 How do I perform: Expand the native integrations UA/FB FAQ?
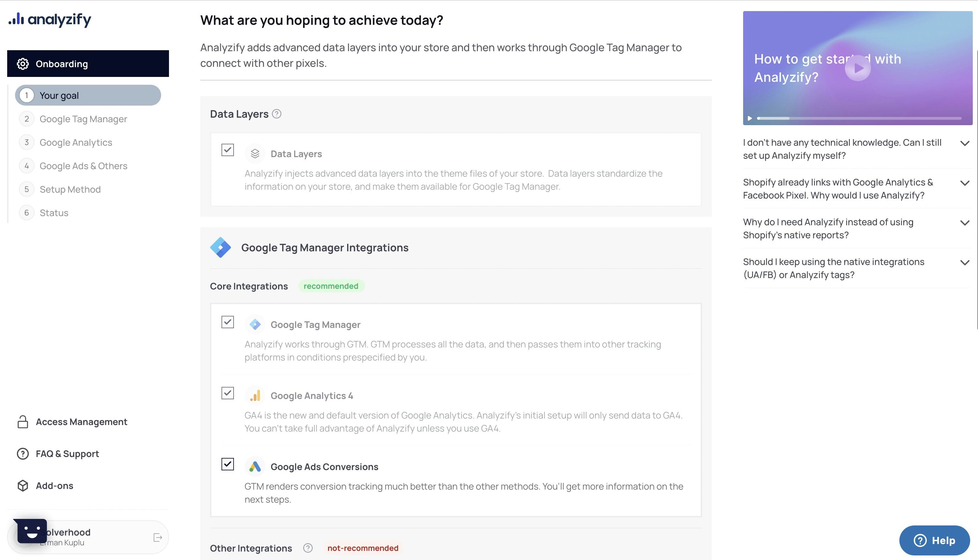point(964,263)
